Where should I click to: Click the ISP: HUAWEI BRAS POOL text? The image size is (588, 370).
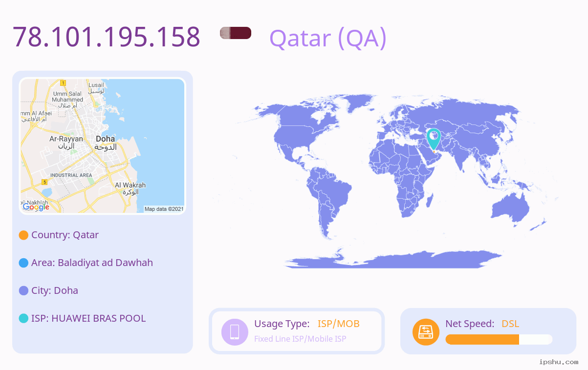pos(88,318)
